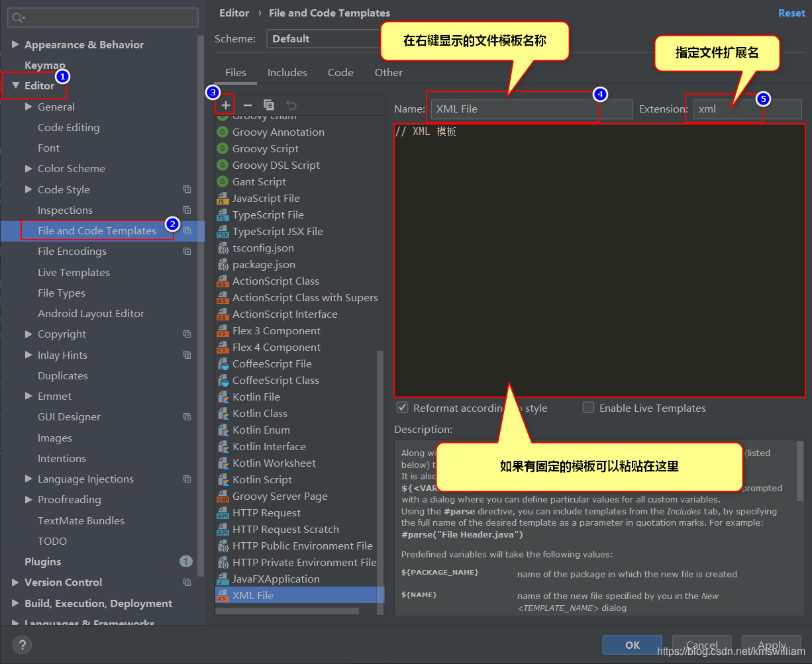
Task: Select Kotlin File template icon
Action: pyautogui.click(x=223, y=397)
